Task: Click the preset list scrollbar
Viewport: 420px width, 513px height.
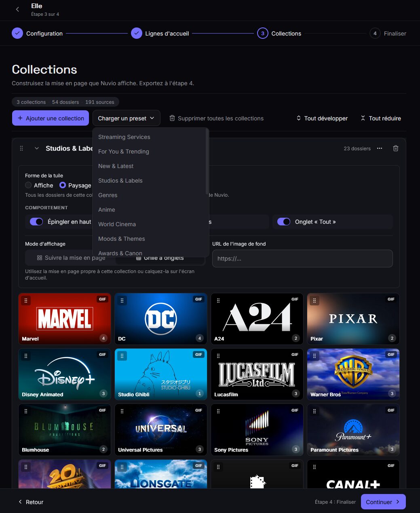Action: (x=207, y=162)
